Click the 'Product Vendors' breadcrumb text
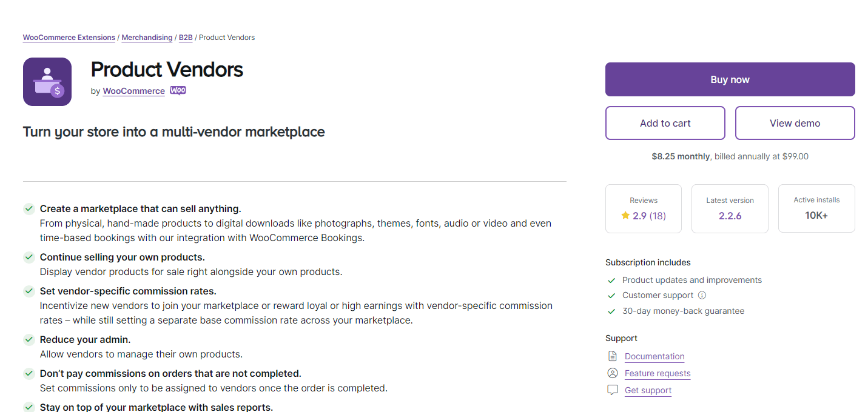868x412 pixels. point(227,38)
